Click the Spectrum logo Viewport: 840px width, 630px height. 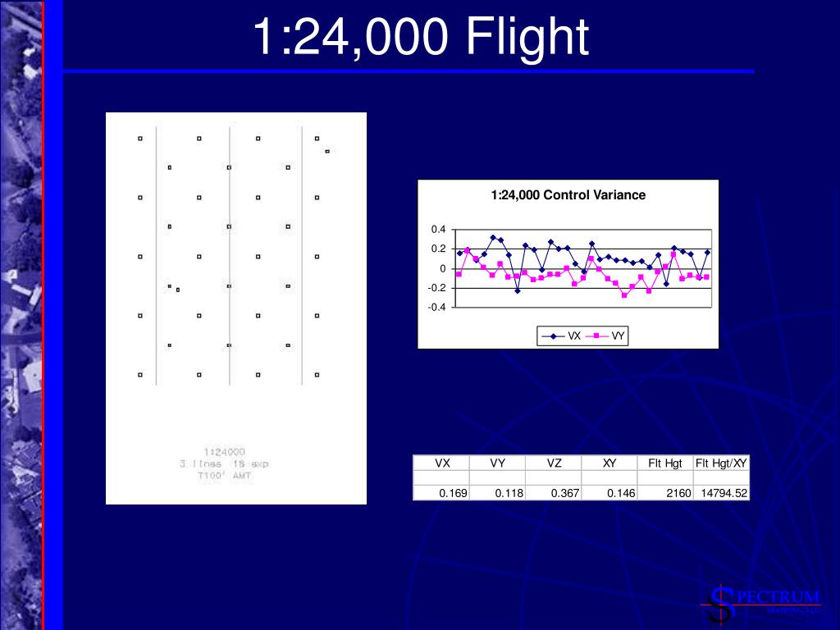[x=760, y=604]
